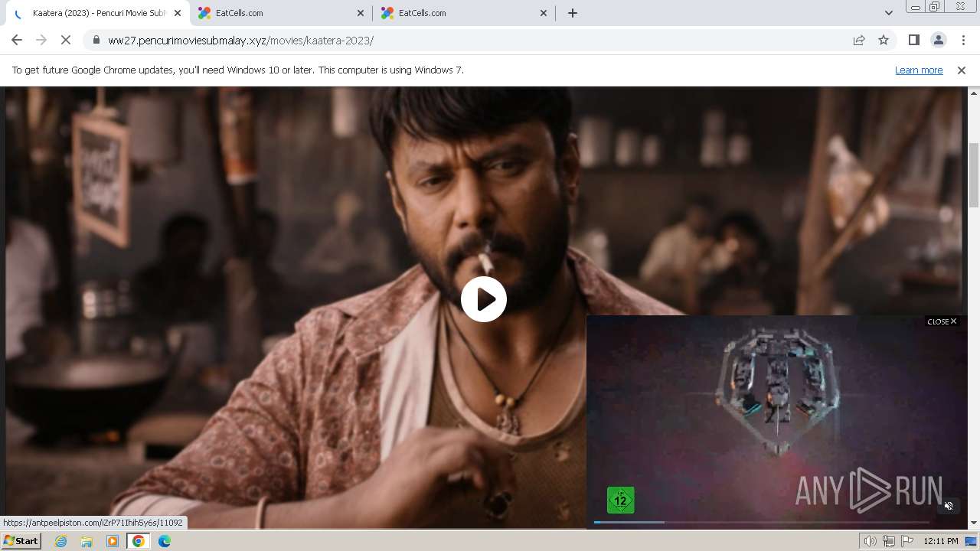Launch Internet Explorer from taskbar
This screenshot has width=980, height=551.
coord(61,541)
